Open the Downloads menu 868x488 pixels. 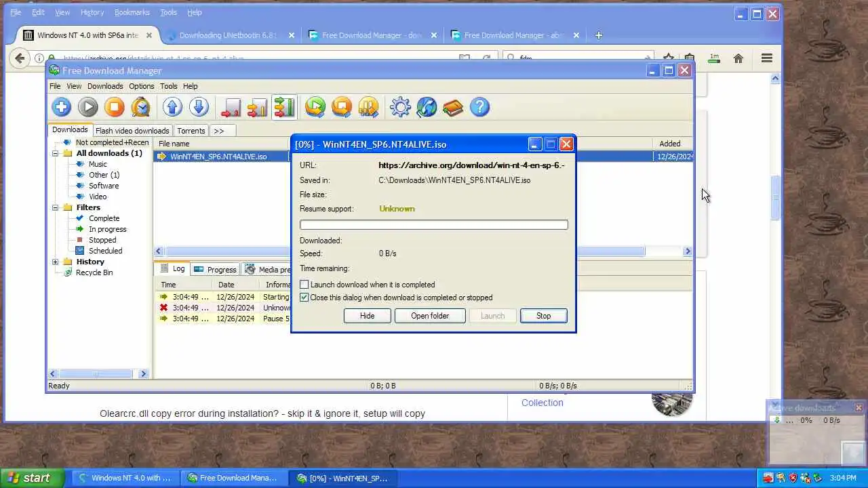(x=105, y=86)
